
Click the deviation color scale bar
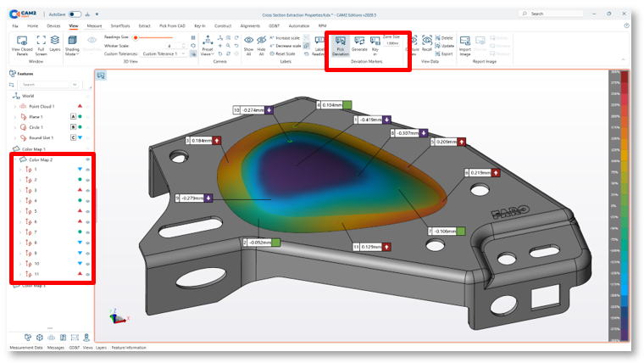[625, 205]
